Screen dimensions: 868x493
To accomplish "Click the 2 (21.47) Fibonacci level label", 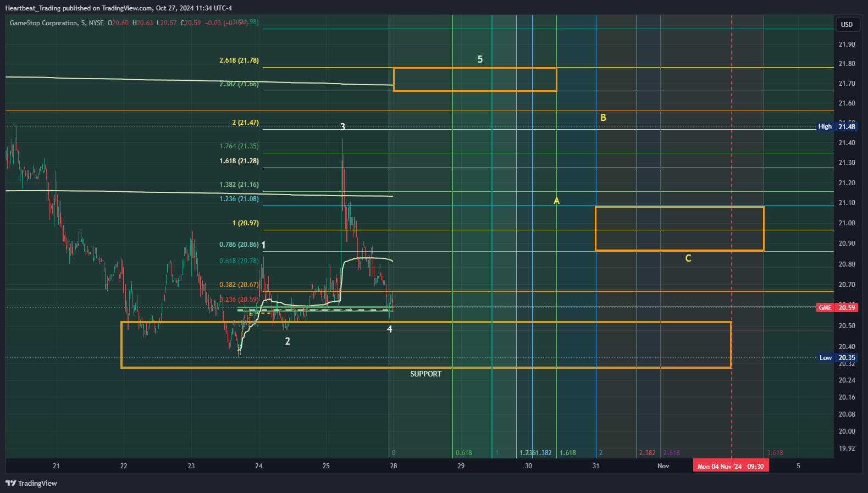I will coord(245,123).
